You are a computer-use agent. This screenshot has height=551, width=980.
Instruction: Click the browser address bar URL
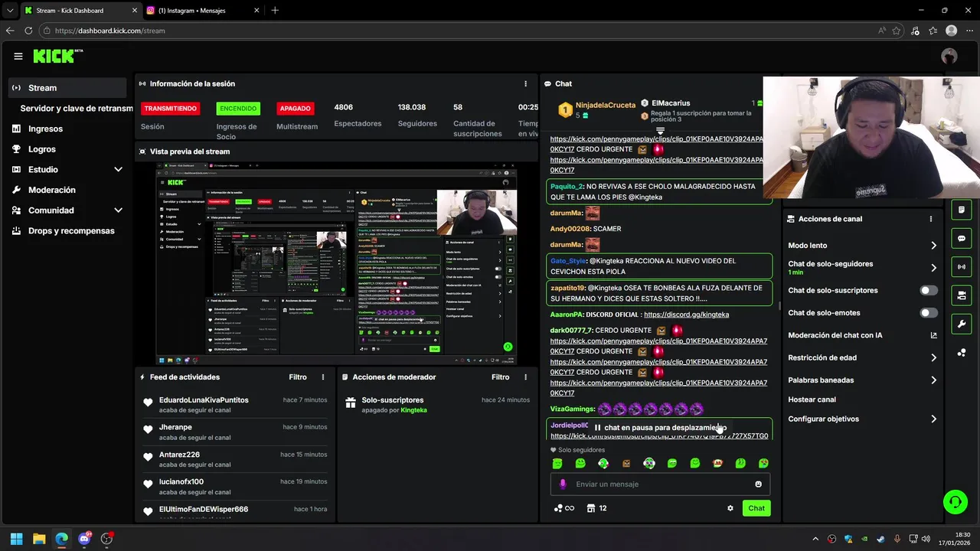point(109,31)
